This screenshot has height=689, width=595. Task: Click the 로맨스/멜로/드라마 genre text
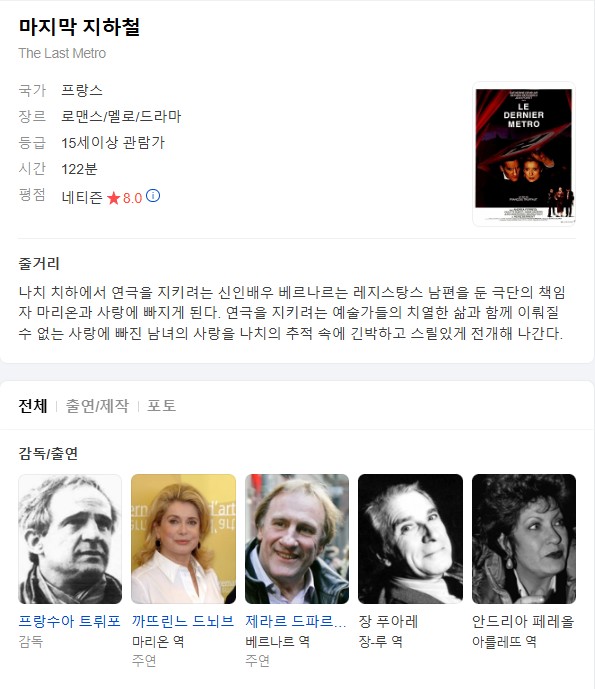(121, 116)
